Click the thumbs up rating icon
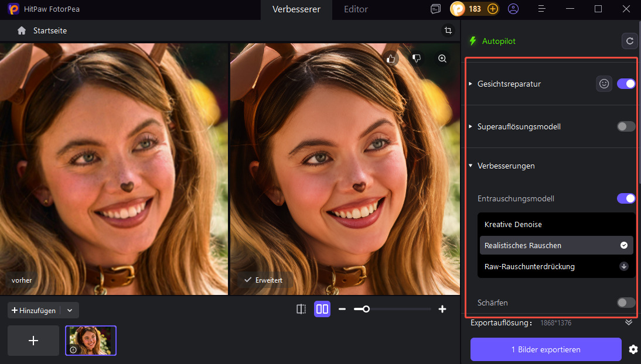 tap(391, 59)
